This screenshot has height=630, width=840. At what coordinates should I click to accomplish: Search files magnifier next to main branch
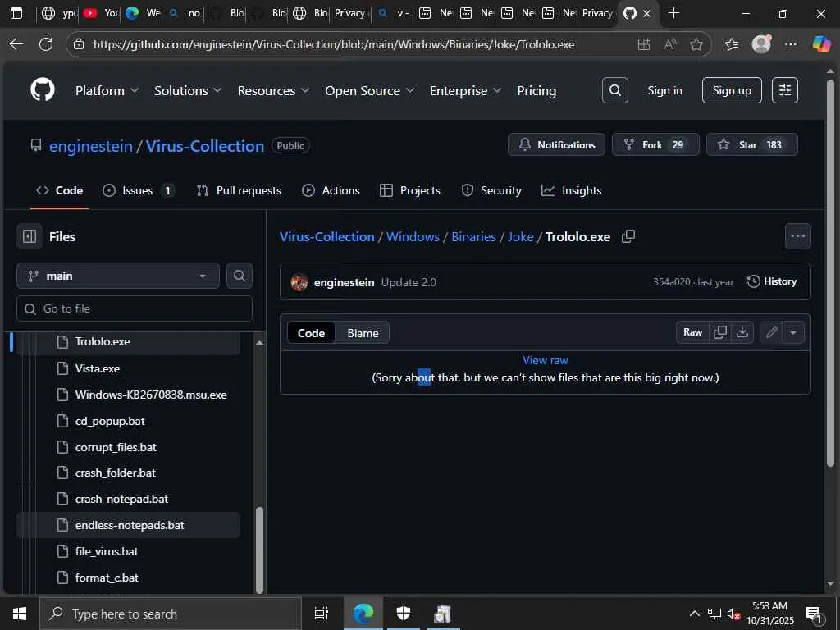239,276
